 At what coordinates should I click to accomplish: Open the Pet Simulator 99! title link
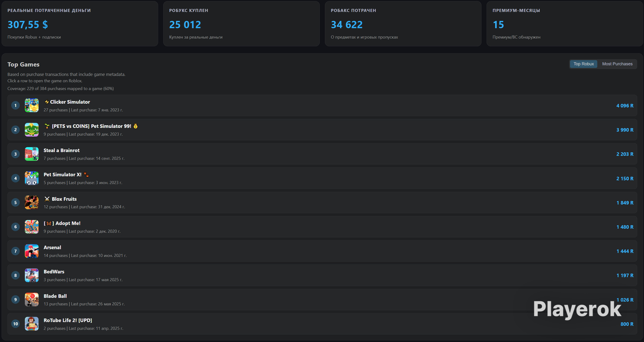click(x=91, y=126)
